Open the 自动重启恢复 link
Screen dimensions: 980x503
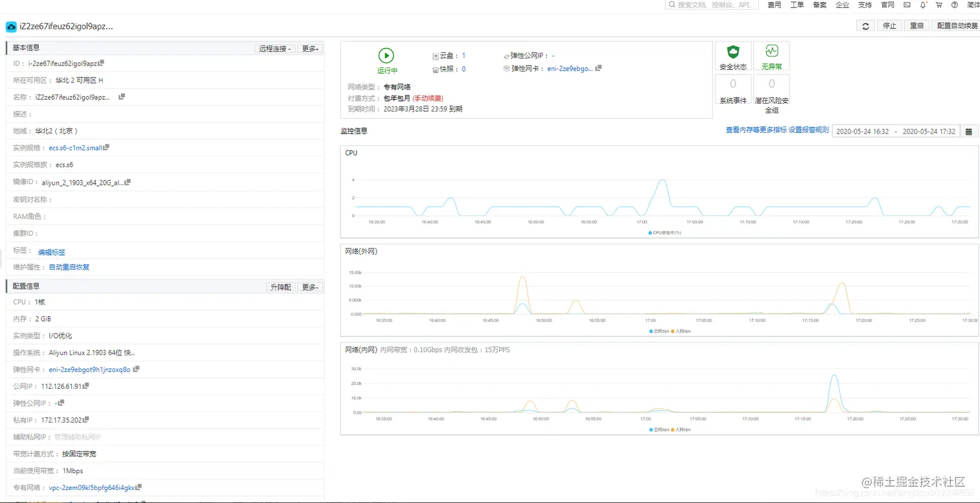point(69,267)
